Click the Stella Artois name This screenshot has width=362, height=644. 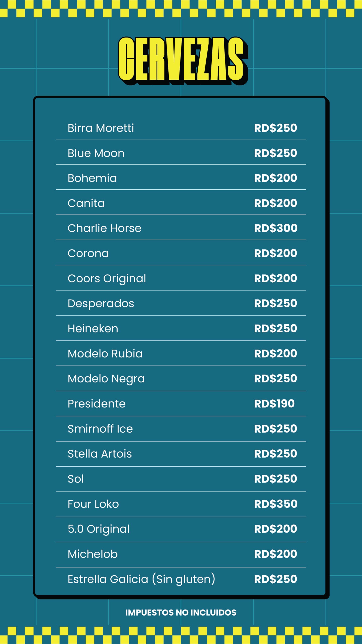[x=100, y=454]
